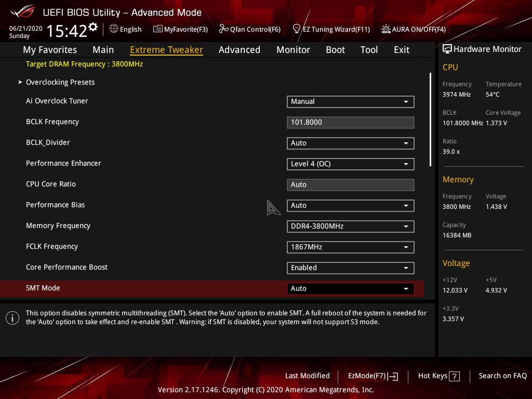Launch EZ Tuning Wizard(F11) bulb icon
The height and width of the screenshot is (399, 532).
[x=296, y=29]
